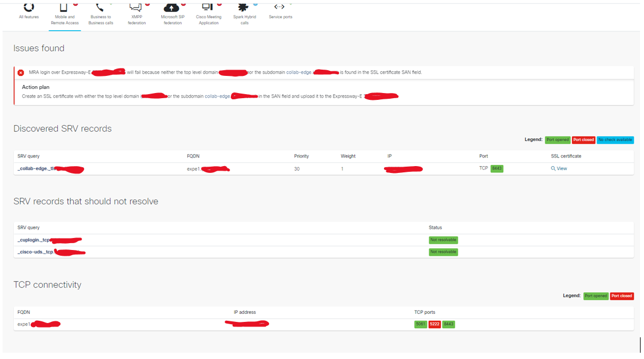Image resolution: width=644 pixels, height=359 pixels.
Task: Click the 5061 badge under TCP ports
Action: (421, 324)
